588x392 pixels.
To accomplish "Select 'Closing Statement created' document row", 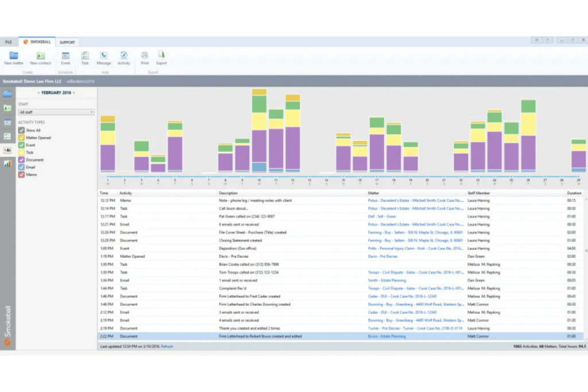I will [341, 240].
